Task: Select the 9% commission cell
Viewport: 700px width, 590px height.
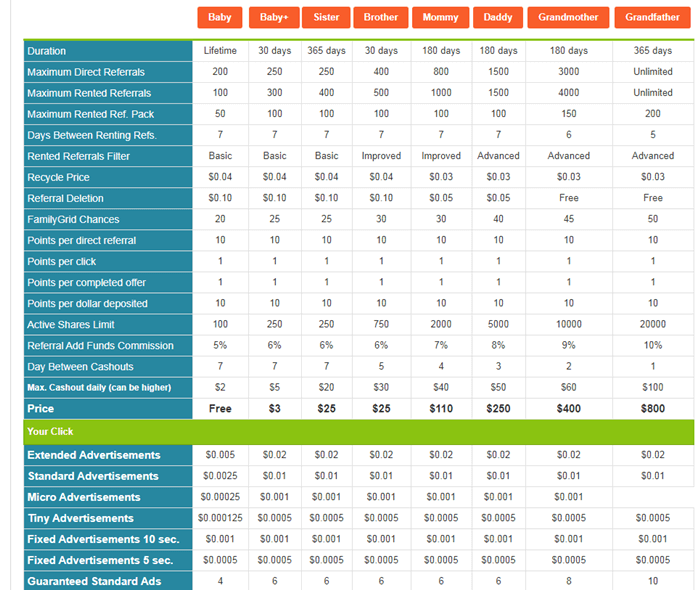Action: 568,345
